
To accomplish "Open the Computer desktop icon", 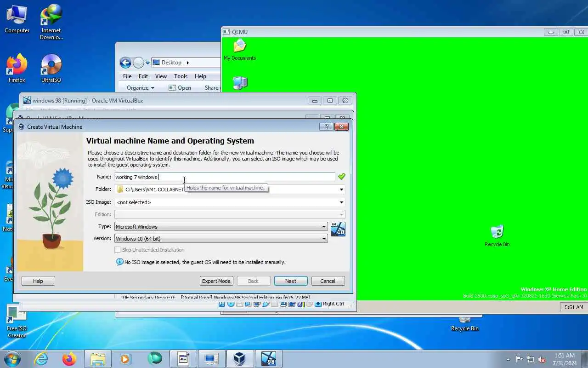I will (17, 19).
